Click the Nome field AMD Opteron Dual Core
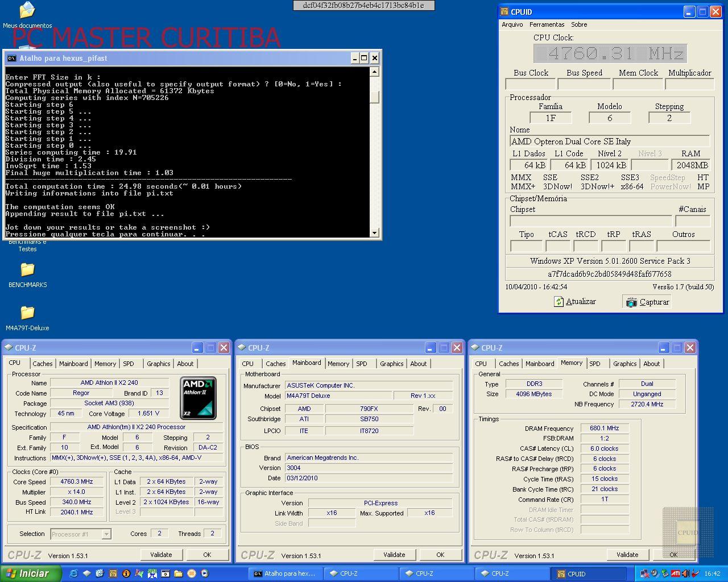This screenshot has height=582, width=728. point(610,142)
